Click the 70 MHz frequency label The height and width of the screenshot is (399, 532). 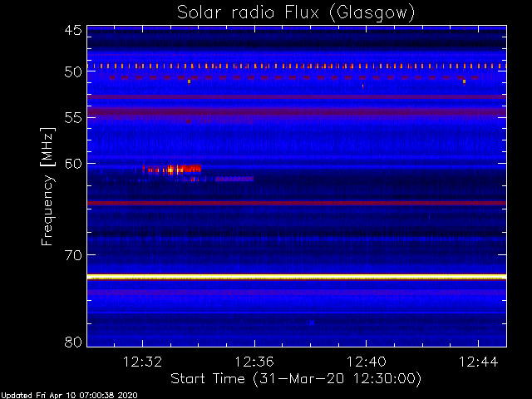(x=73, y=255)
